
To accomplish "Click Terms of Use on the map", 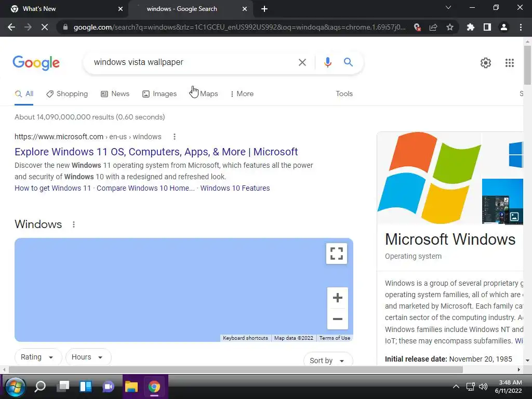I will tap(335, 338).
